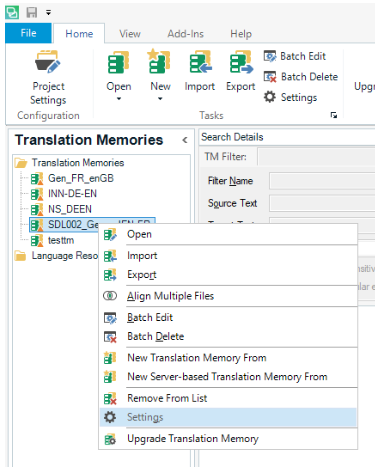Choose Remove From List in context menu

coord(228,398)
